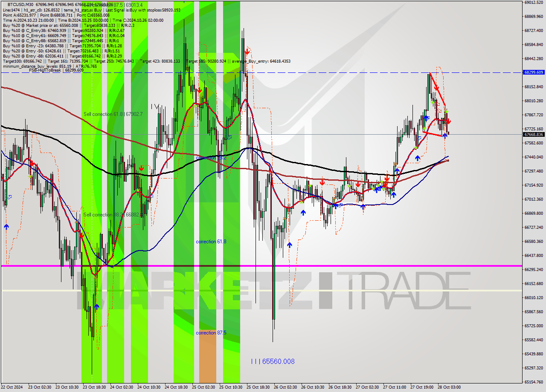
Task: Click 'Buy %20 @ Market price or at: 65560.008' line
Action: [40, 25]
